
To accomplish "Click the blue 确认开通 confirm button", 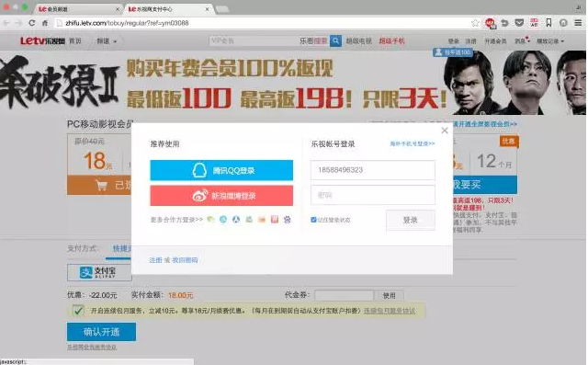I will point(101,332).
